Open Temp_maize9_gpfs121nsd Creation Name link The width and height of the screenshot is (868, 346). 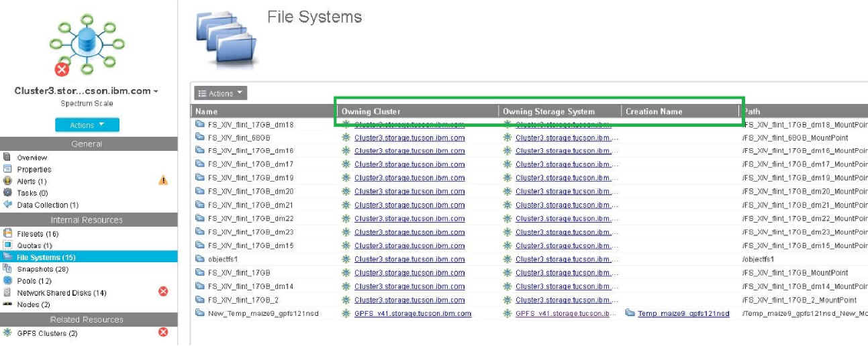(x=683, y=313)
